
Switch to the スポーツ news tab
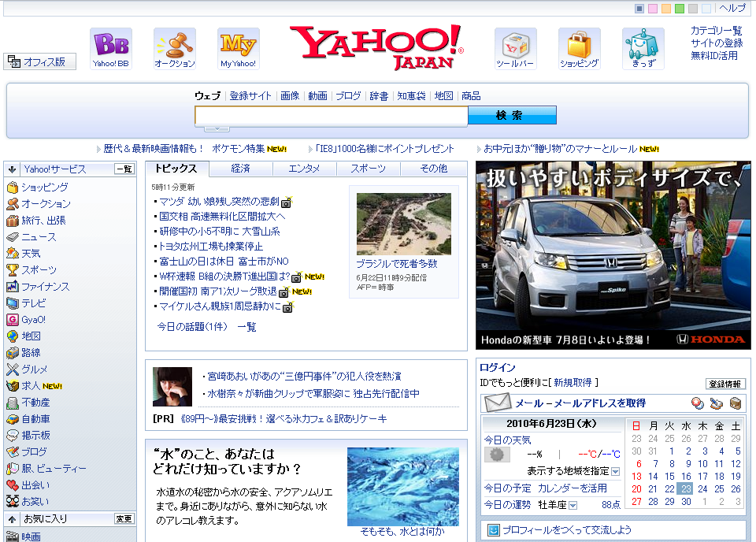click(x=369, y=169)
